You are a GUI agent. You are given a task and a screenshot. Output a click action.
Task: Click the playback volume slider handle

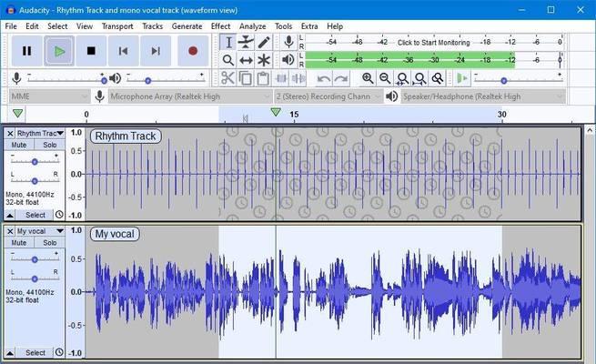coord(148,81)
